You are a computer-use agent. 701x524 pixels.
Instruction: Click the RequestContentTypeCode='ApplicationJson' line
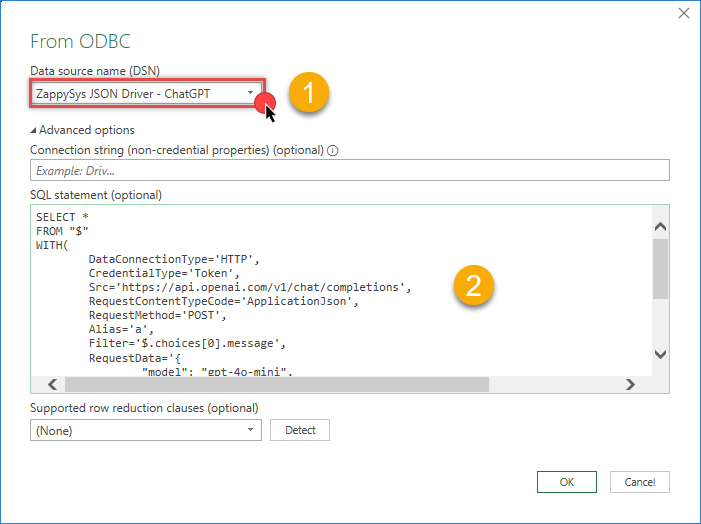224,301
